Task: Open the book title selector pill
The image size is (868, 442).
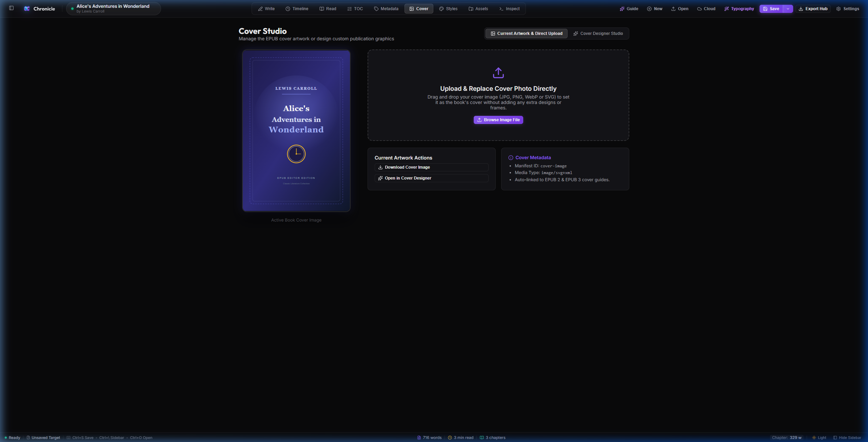Action: click(x=113, y=8)
